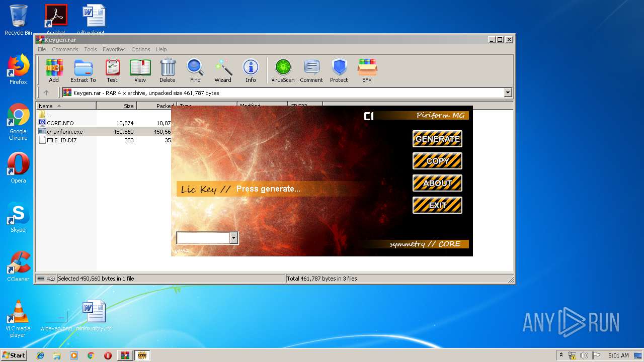The width and height of the screenshot is (644, 362).
Task: Select the FILE_ID.DIZ file row
Action: [x=104, y=140]
